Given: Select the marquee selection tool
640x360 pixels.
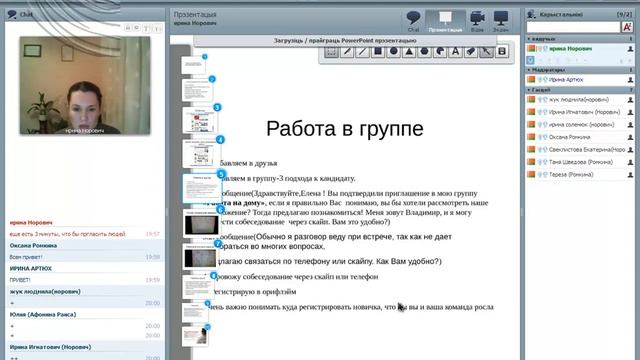Looking at the screenshot, I should [331, 52].
